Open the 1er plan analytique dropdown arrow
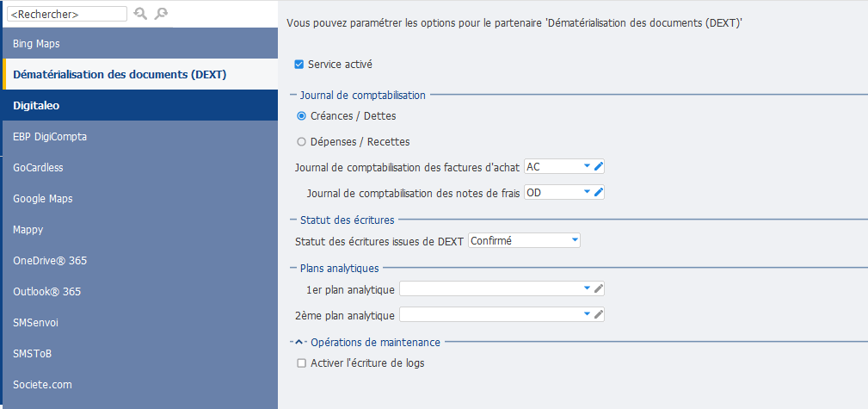The width and height of the screenshot is (868, 409). 587,288
